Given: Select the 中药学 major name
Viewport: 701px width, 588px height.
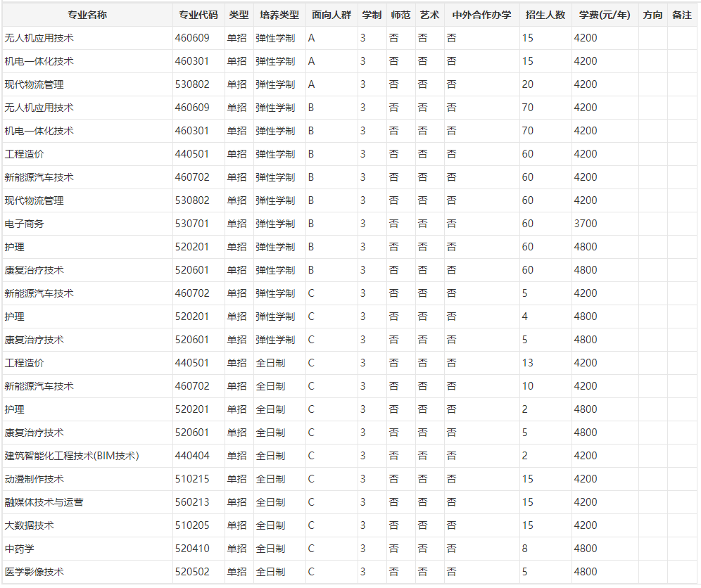Looking at the screenshot, I should (x=19, y=549).
